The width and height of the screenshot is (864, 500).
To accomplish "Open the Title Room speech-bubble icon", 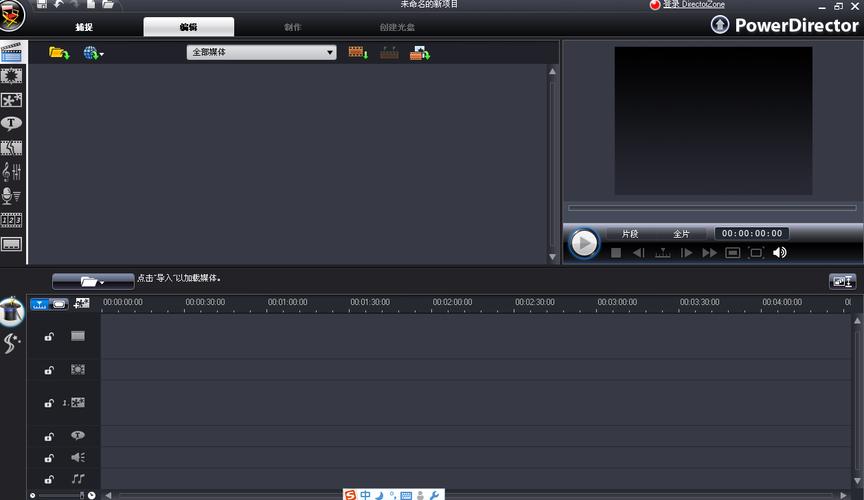I will click(x=12, y=123).
